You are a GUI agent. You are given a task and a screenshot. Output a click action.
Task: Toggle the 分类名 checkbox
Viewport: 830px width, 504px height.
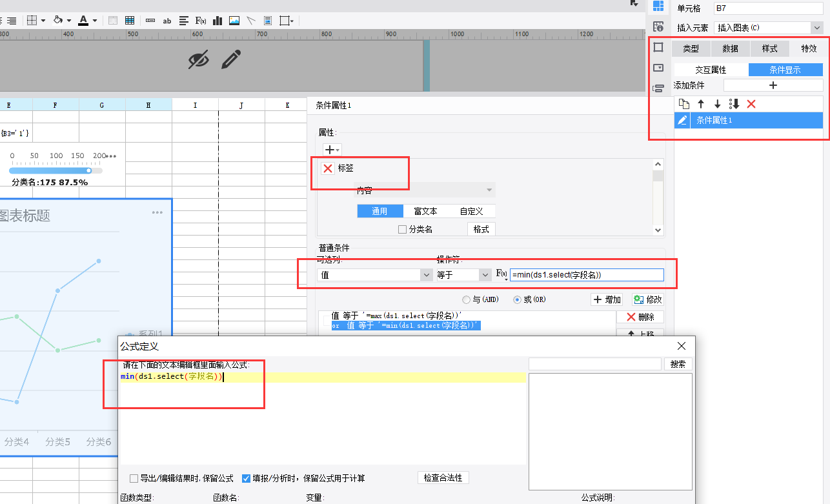[402, 229]
